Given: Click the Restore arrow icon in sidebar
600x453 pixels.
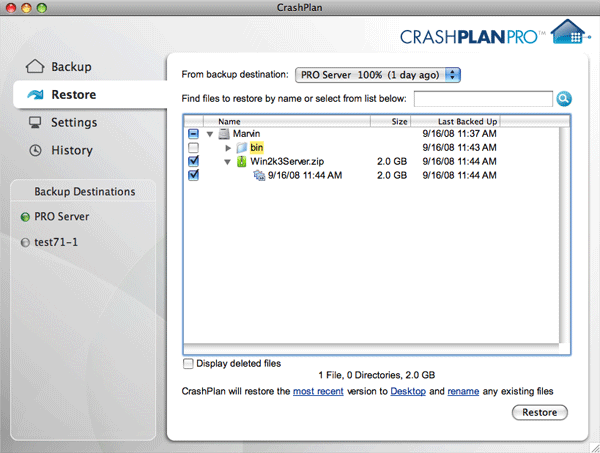Looking at the screenshot, I should (36, 94).
